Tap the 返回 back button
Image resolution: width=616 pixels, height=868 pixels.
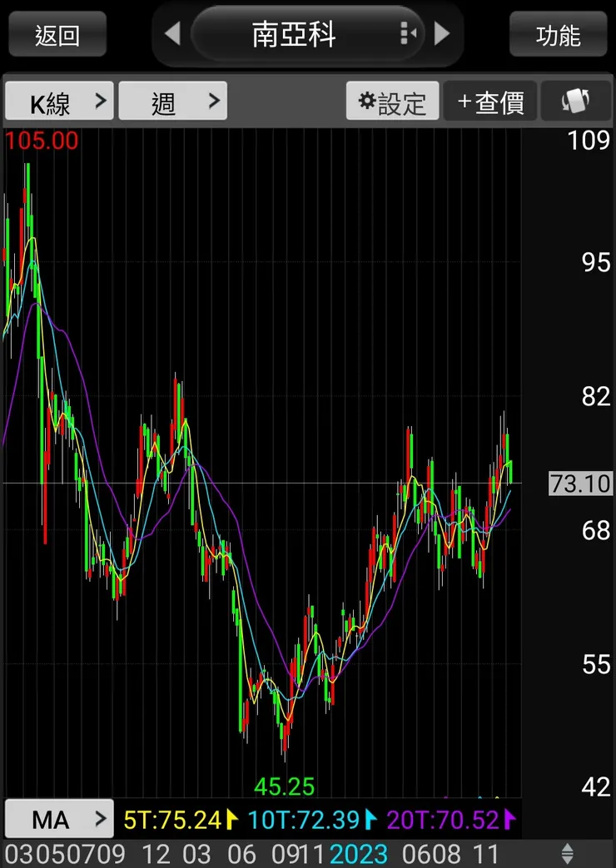pyautogui.click(x=57, y=34)
